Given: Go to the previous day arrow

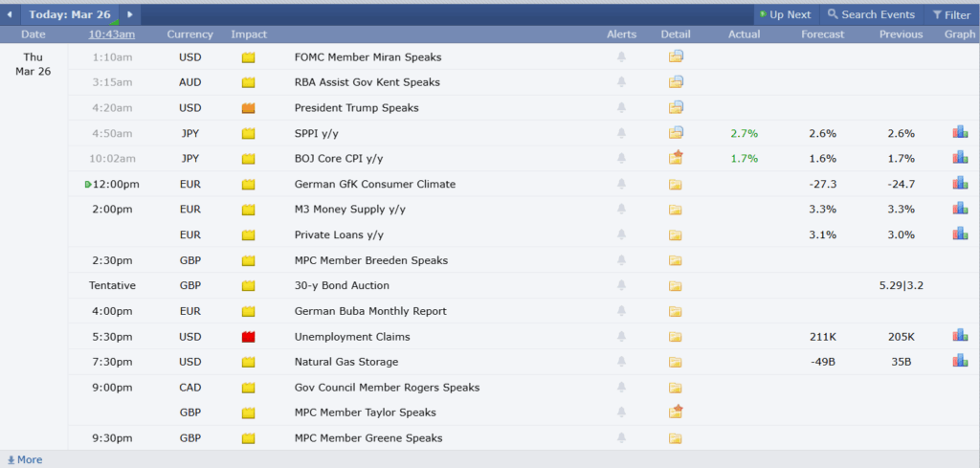Looking at the screenshot, I should click(10, 14).
